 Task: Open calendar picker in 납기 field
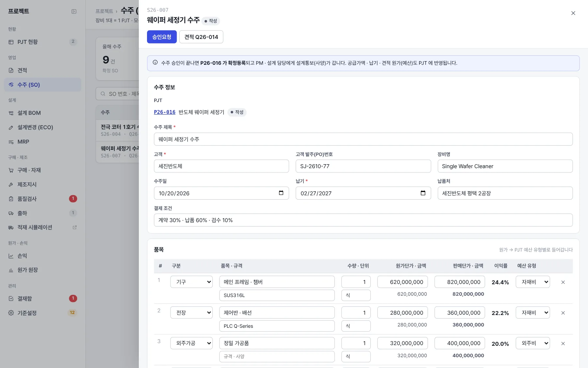coord(423,193)
